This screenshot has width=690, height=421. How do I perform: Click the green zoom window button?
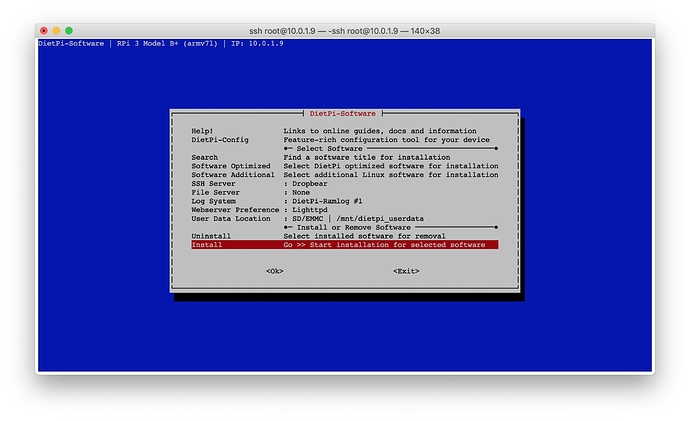point(69,31)
